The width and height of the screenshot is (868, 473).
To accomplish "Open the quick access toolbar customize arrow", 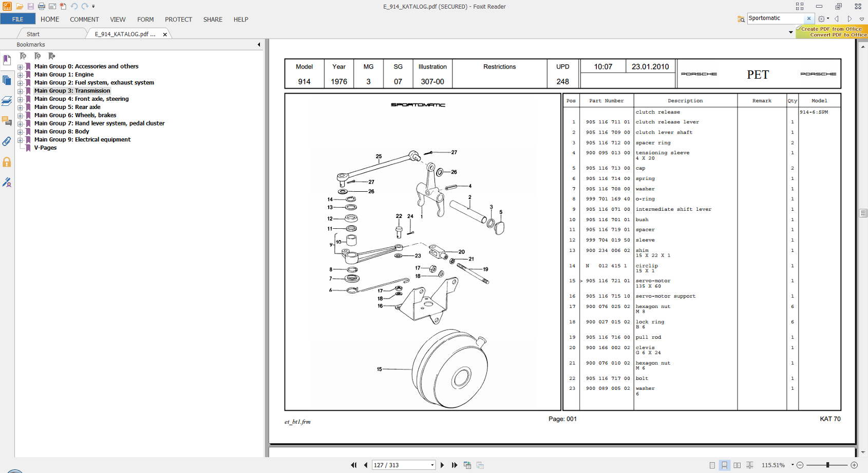I will point(93,7).
